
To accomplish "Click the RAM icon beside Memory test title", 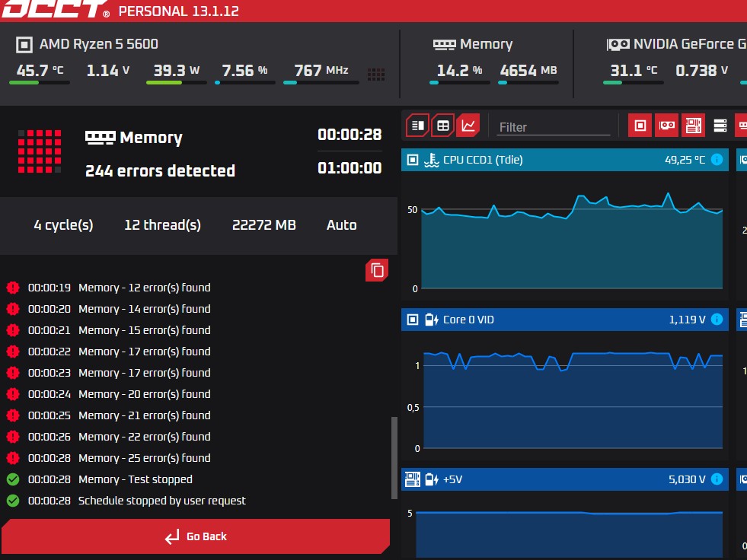I will click(100, 138).
